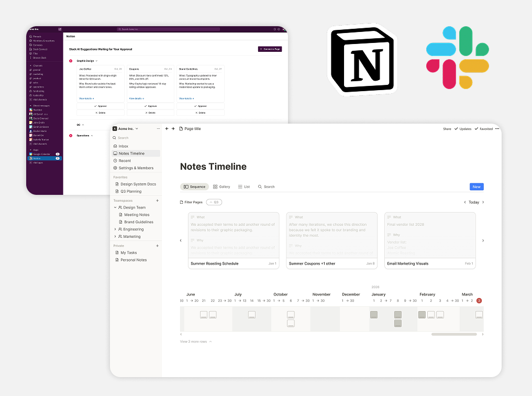532x396 pixels.
Task: Click the blue New button
Action: [476, 186]
